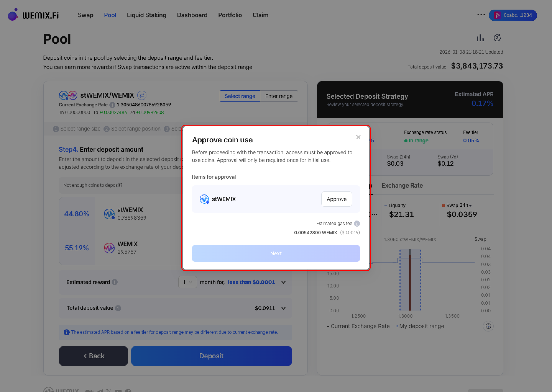
Task: Close the Approve coin use dialog
Action: coord(358,137)
